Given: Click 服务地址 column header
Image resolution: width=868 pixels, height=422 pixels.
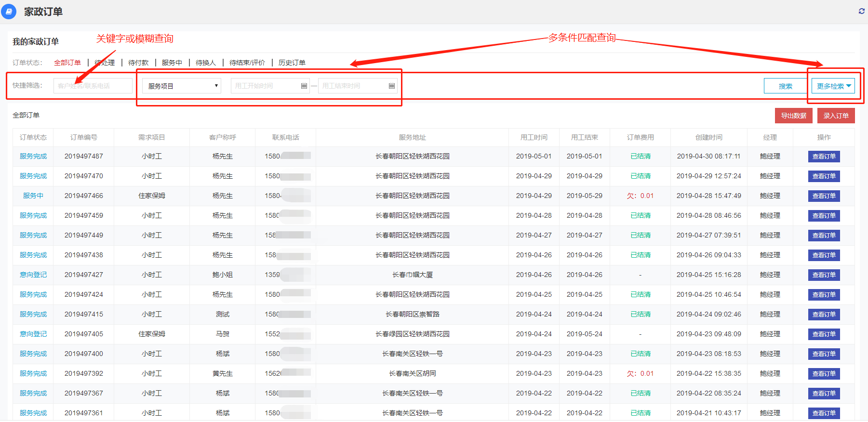Looking at the screenshot, I should [x=413, y=137].
